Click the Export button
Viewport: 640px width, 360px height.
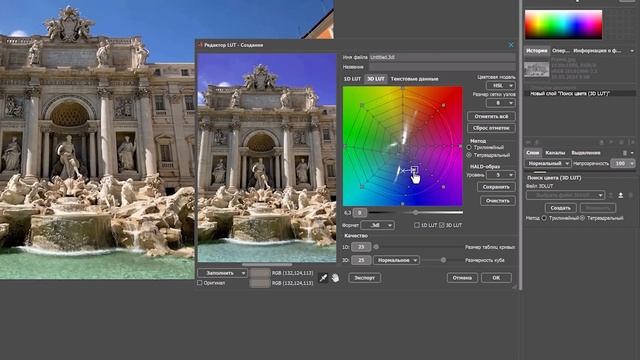pos(364,278)
